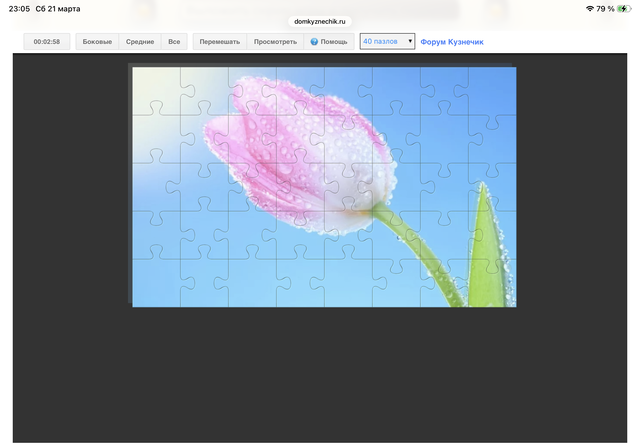Tap the domkyznechik.ru address bar
Image resolution: width=640 pixels, height=445 pixels.
pos(319,21)
